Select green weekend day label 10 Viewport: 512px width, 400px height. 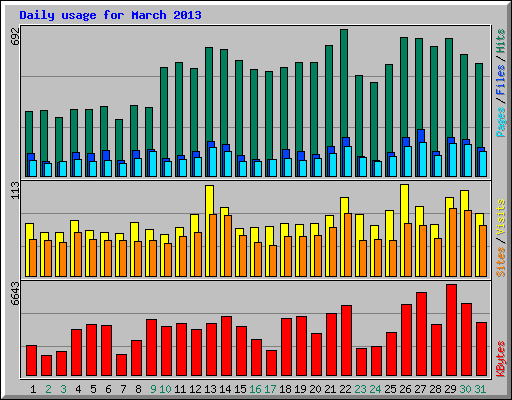coord(165,389)
